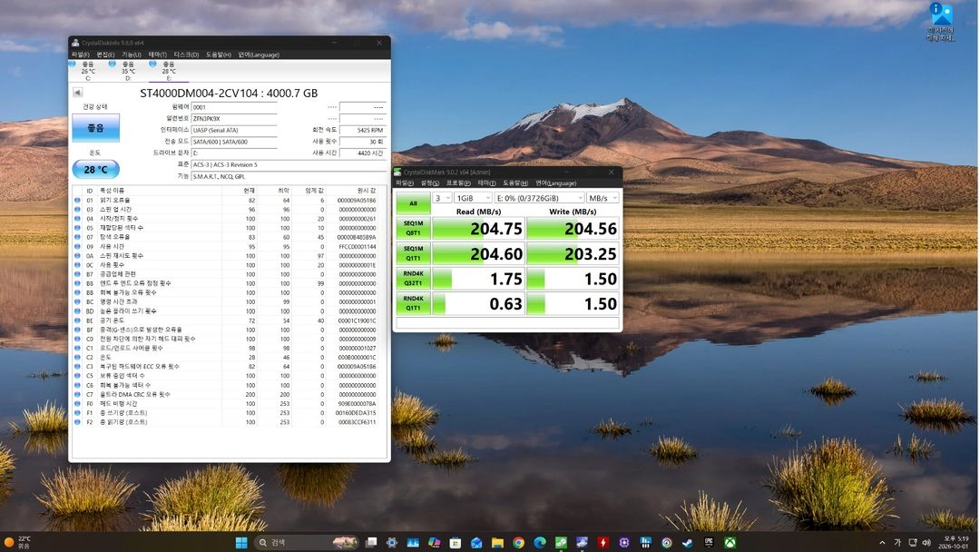Open Microsoft Edge from the taskbar

coord(540,543)
